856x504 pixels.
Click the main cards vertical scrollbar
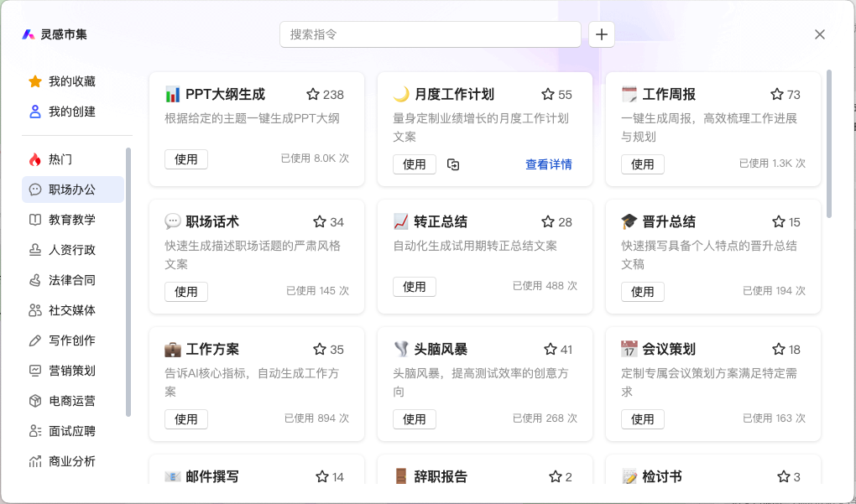point(829,143)
